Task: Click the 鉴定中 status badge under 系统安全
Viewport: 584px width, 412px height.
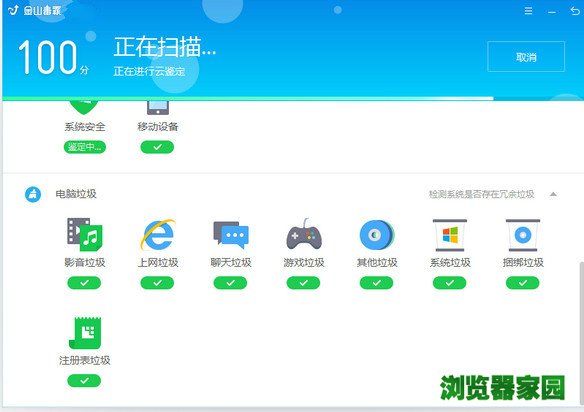Action: [x=85, y=147]
